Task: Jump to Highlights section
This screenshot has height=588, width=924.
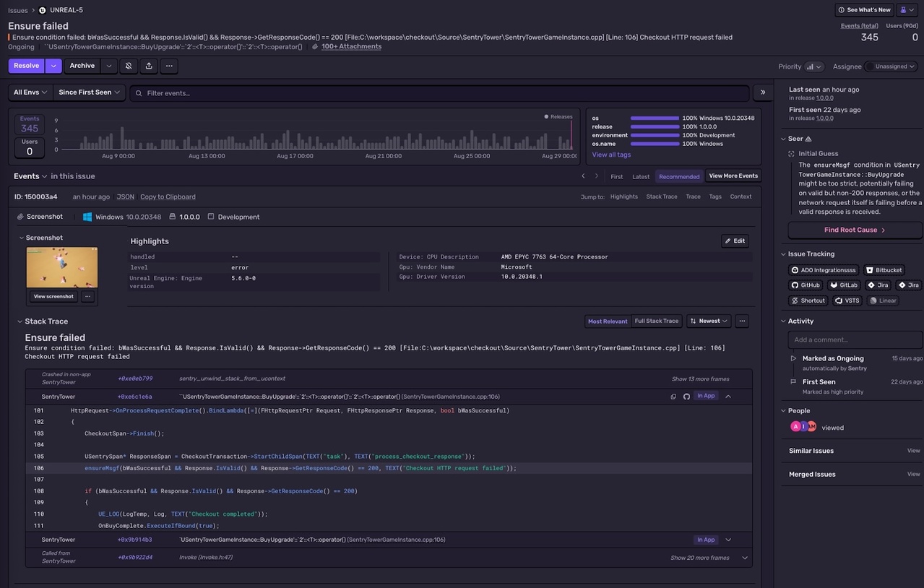Action: [624, 196]
